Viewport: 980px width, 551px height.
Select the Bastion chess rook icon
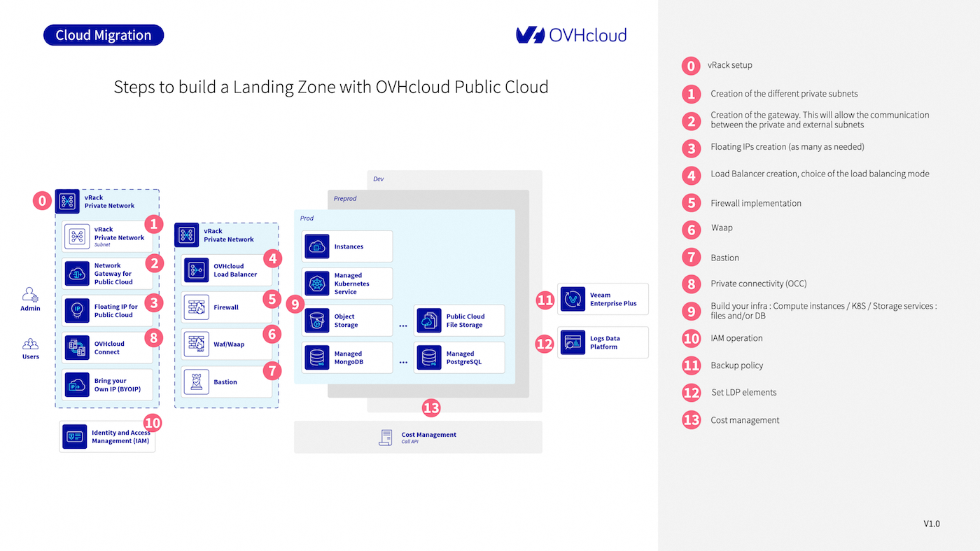point(197,382)
